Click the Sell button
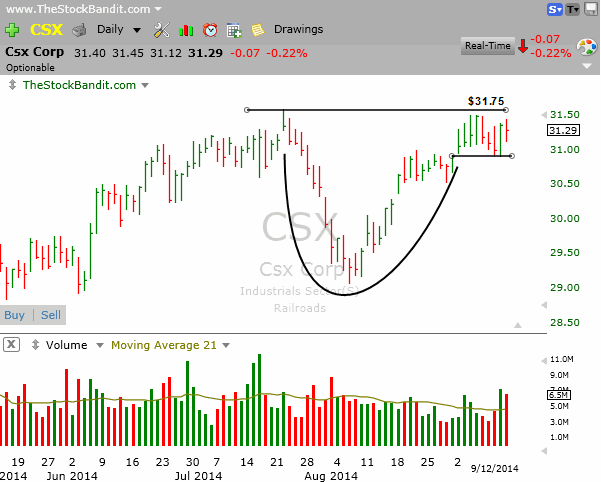 pos(51,315)
